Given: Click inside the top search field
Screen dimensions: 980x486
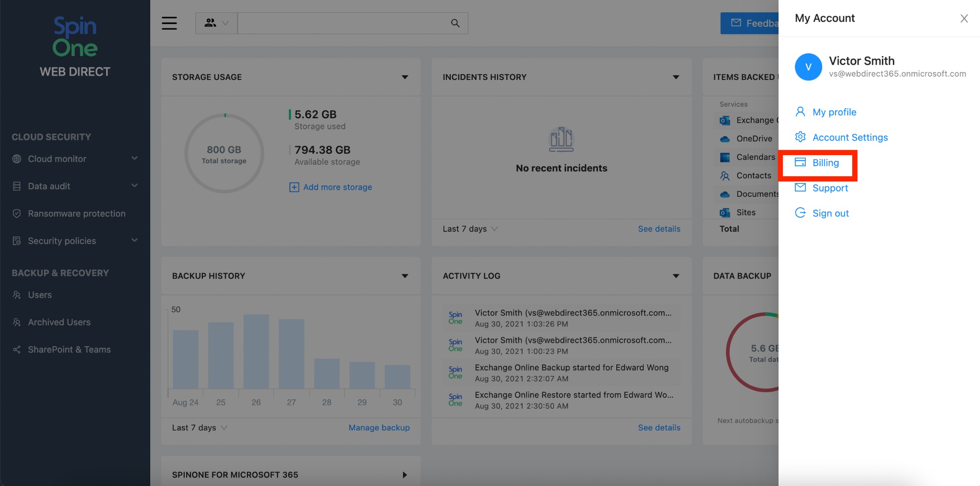Looking at the screenshot, I should tap(343, 23).
